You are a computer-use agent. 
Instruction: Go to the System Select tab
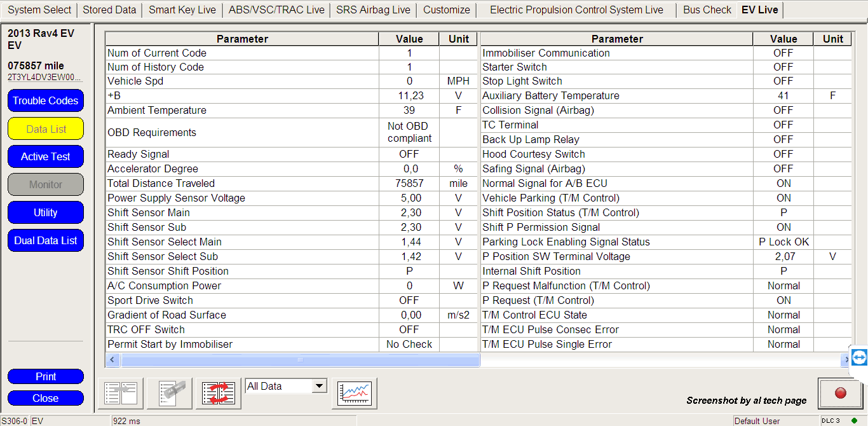(39, 10)
